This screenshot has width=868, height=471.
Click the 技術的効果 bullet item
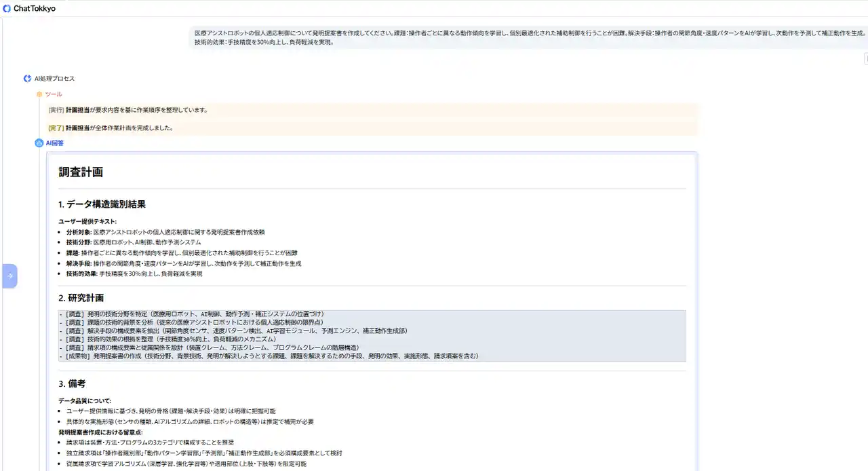point(134,274)
